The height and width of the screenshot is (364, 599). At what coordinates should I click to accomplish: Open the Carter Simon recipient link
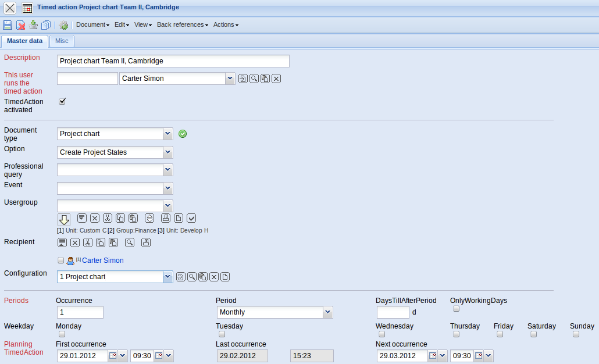pyautogui.click(x=102, y=260)
